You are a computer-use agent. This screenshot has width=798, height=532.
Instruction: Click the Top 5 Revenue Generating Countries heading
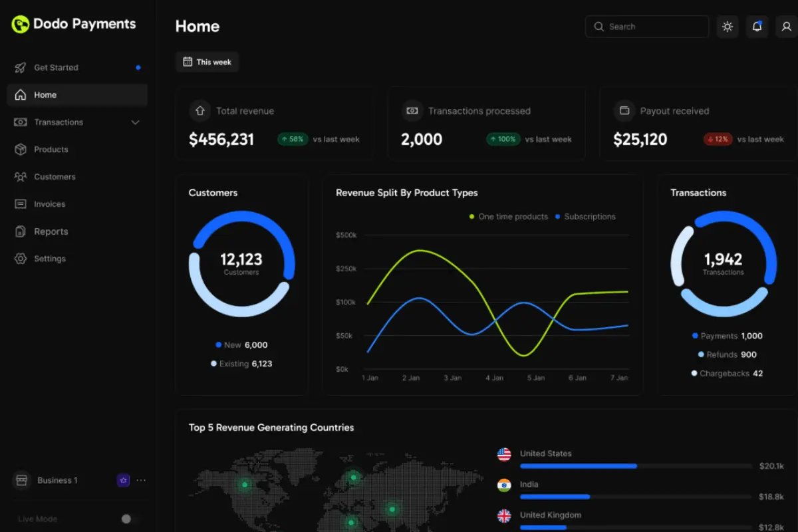click(271, 428)
